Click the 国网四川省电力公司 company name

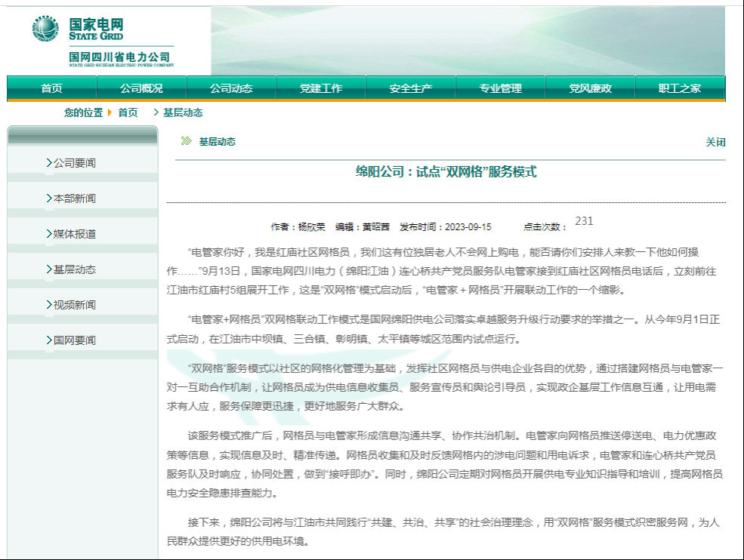119,57
